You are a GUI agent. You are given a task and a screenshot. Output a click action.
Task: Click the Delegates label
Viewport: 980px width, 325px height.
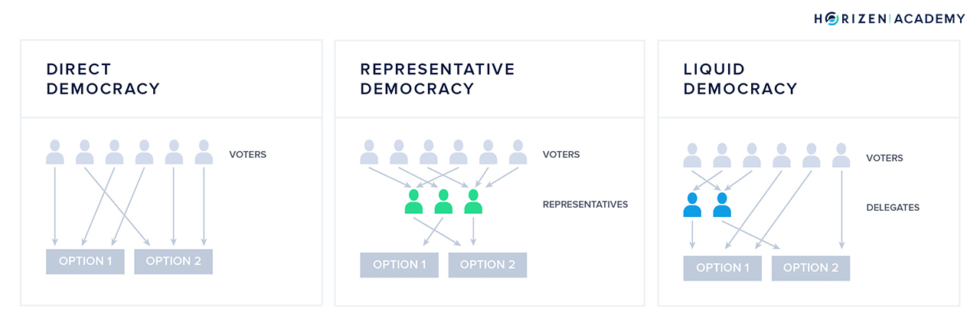pos(893,208)
